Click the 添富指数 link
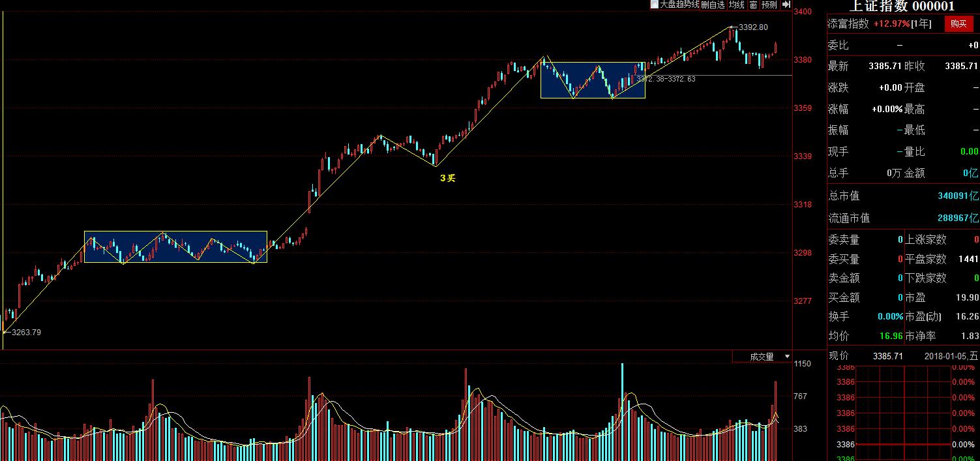 848,24
